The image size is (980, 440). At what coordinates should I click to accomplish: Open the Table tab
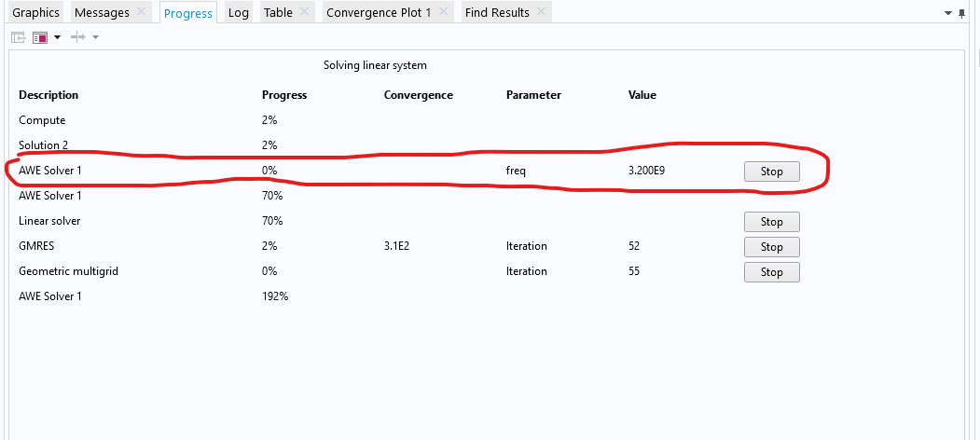pos(278,12)
